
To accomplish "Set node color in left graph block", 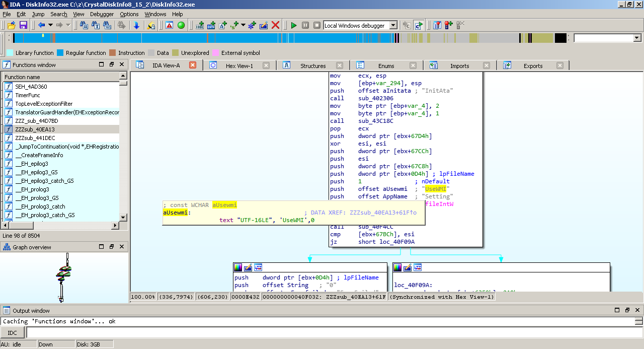I will tap(238, 267).
